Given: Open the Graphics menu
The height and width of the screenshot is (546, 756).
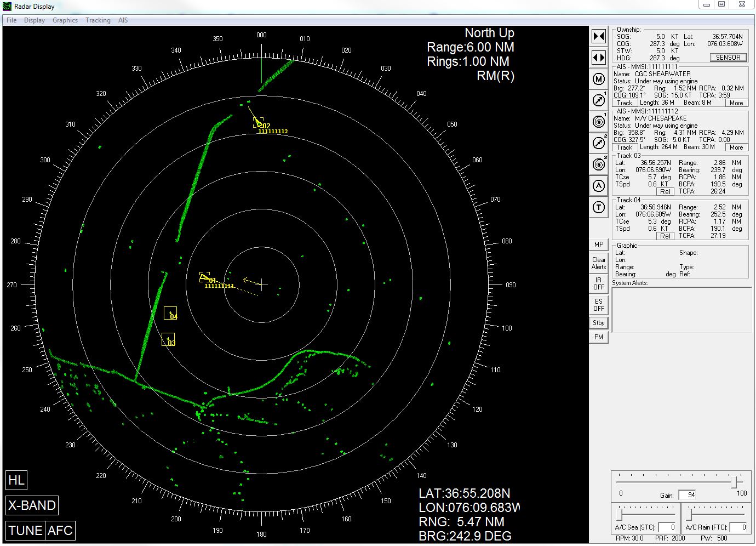Looking at the screenshot, I should [x=65, y=20].
